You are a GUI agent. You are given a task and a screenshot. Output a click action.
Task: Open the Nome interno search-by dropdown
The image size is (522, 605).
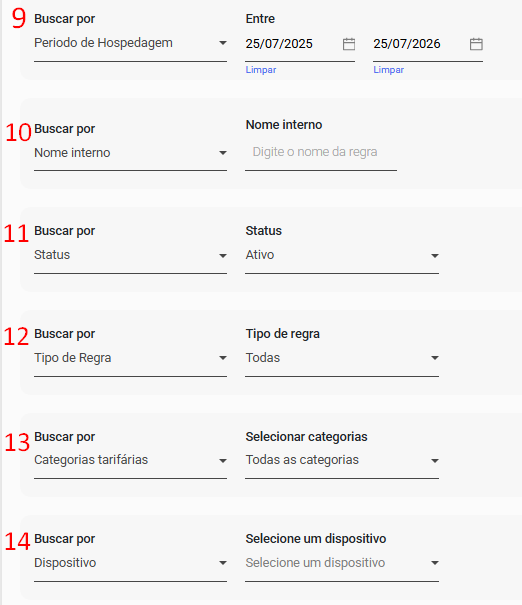point(130,153)
